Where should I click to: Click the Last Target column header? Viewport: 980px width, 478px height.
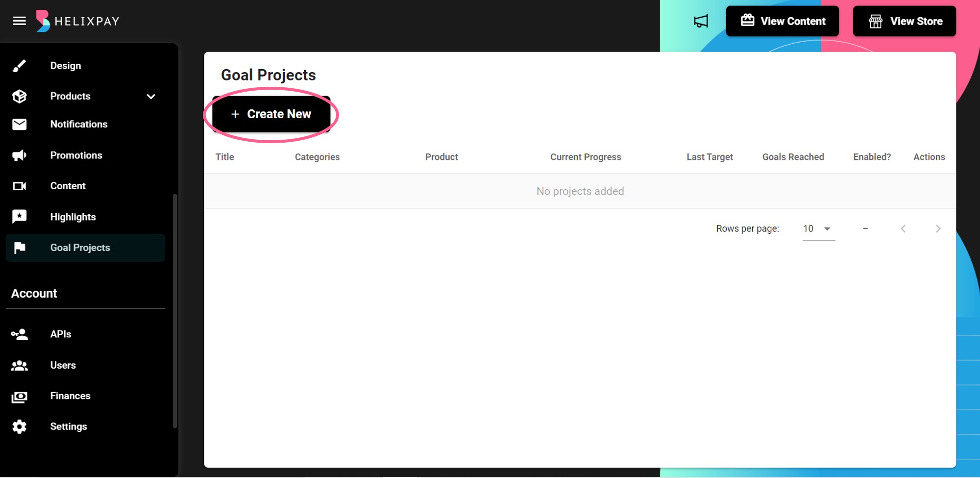click(710, 157)
